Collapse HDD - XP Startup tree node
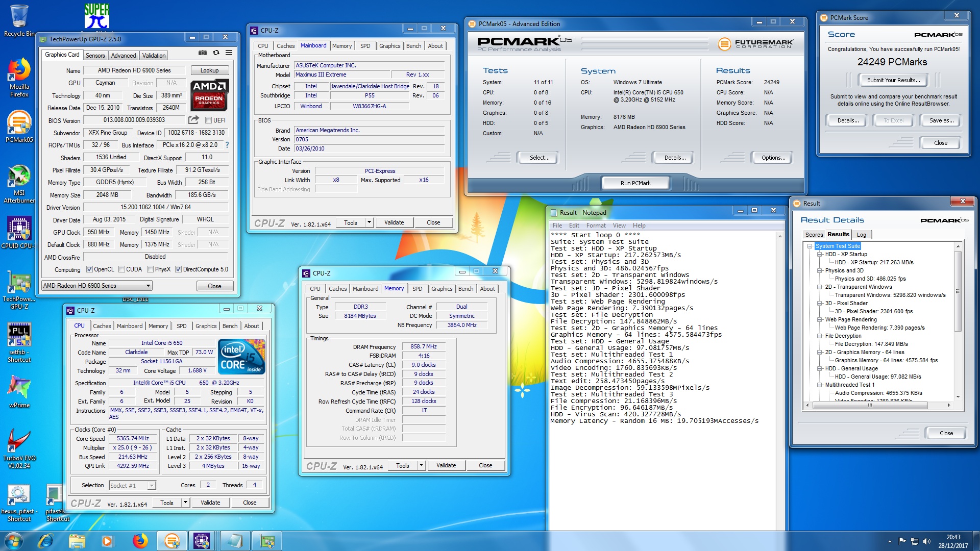The height and width of the screenshot is (551, 980). [819, 254]
